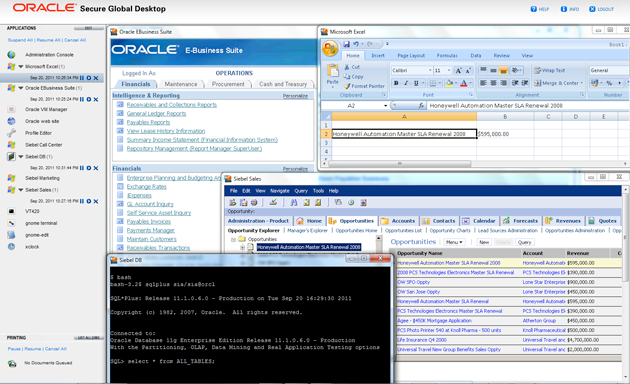The image size is (630, 384).
Task: Switch to Excel Insert tab
Action: point(378,56)
